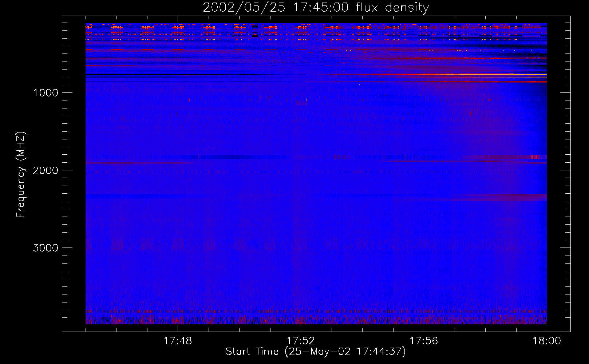The height and width of the screenshot is (364, 589).
Task: Click the 1000 frequency tick label
Action: pos(46,93)
